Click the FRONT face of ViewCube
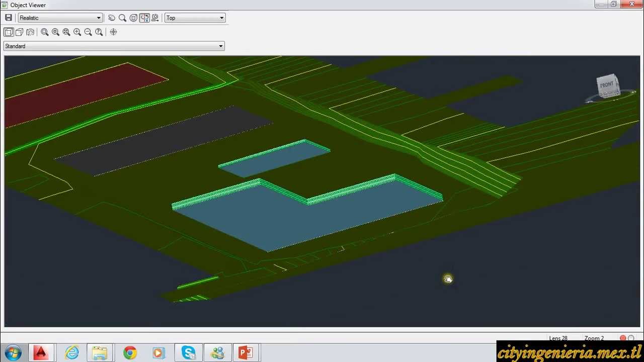This screenshot has height=362, width=644. click(607, 84)
